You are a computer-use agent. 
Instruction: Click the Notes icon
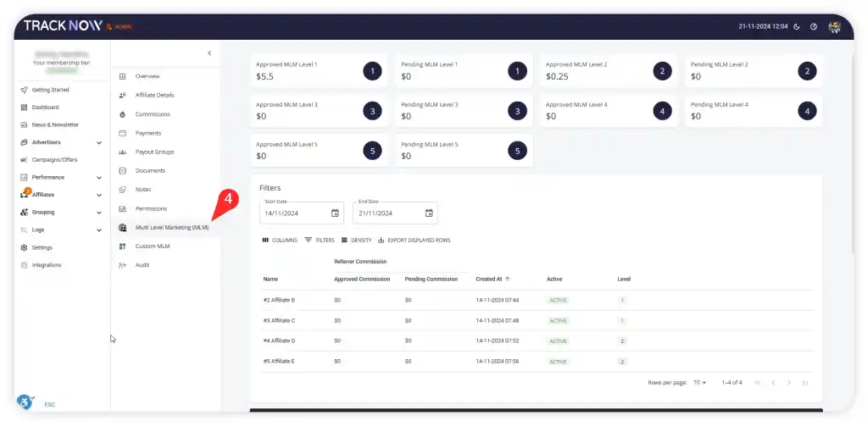(123, 190)
